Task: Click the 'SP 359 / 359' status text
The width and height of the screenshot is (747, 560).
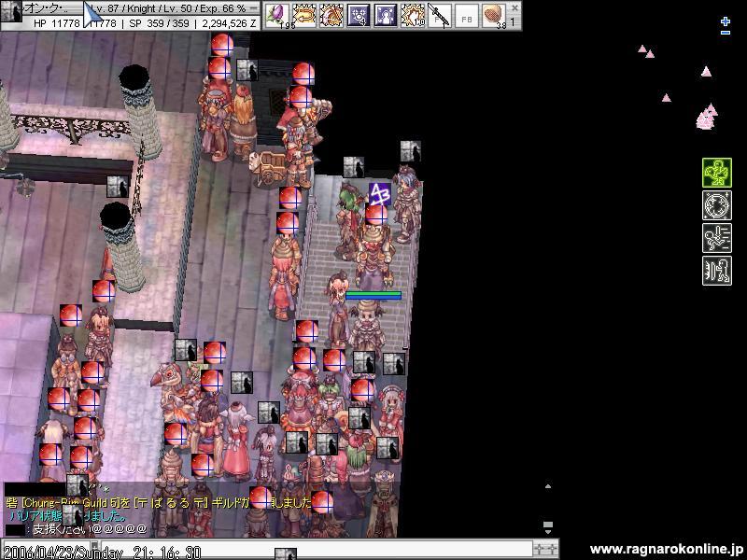Action: pyautogui.click(x=159, y=22)
